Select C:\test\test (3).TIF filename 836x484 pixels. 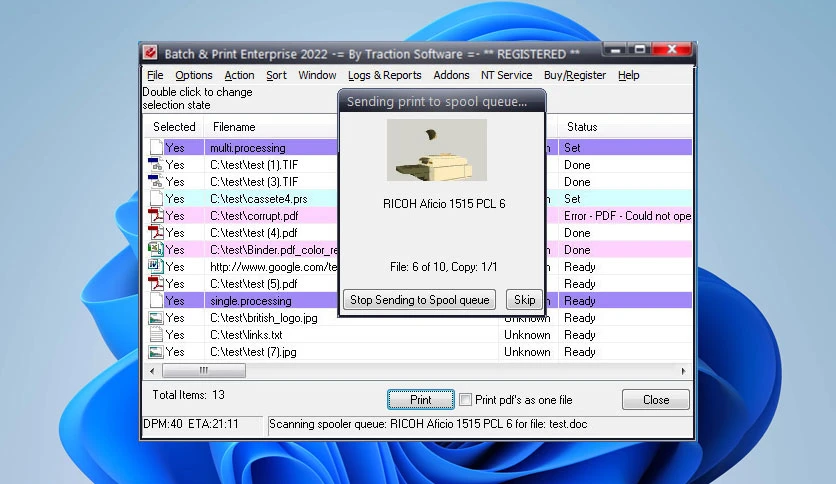tap(254, 182)
